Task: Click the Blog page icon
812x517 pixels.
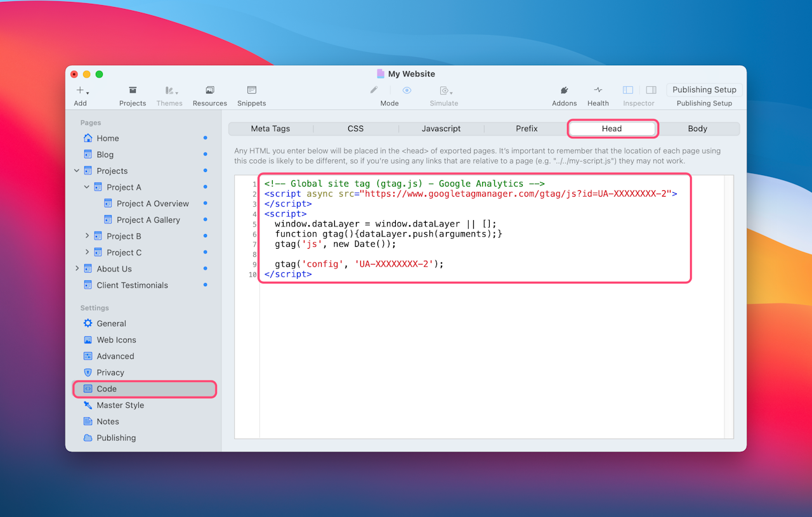Action: tap(88, 154)
